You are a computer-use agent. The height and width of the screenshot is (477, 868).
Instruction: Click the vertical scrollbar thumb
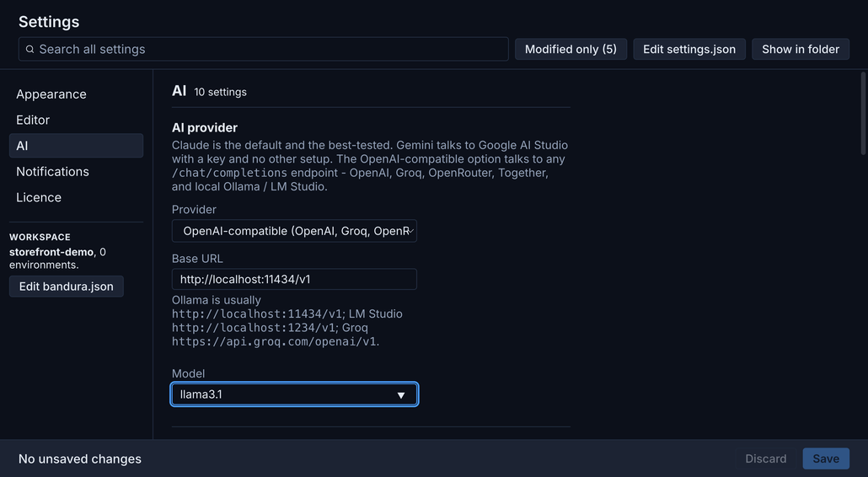(863, 114)
